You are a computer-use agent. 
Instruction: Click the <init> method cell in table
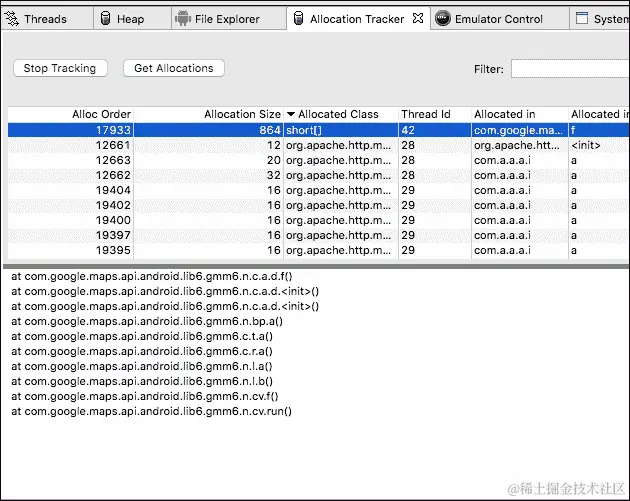click(x=599, y=145)
